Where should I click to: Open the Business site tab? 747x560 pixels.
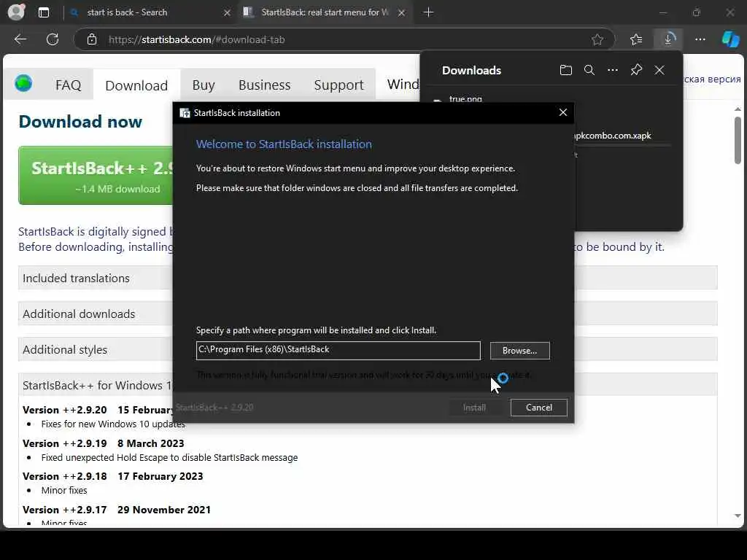pos(264,85)
